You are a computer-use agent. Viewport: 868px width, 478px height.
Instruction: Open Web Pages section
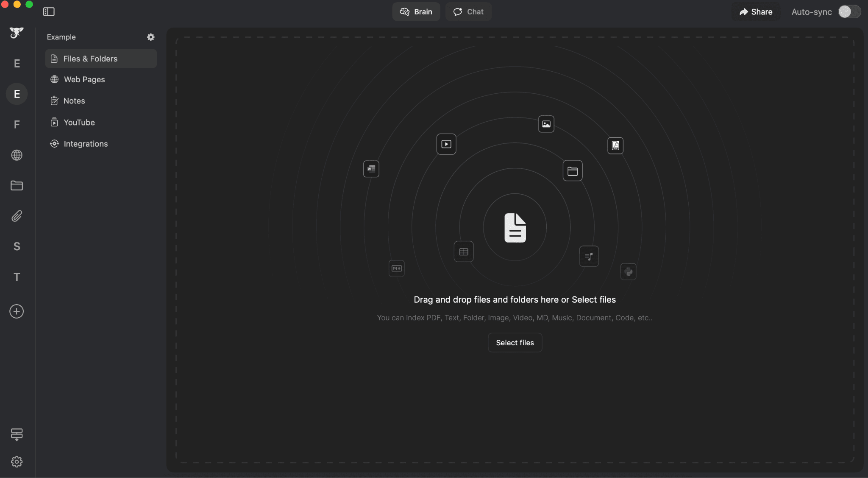pos(84,79)
